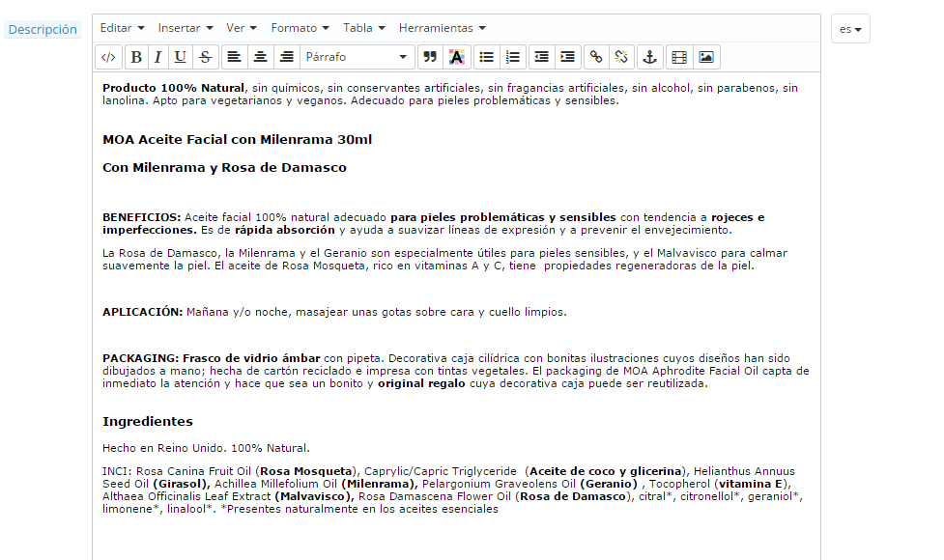The height and width of the screenshot is (560, 944).
Task: Increase paragraph indent
Action: pyautogui.click(x=568, y=57)
